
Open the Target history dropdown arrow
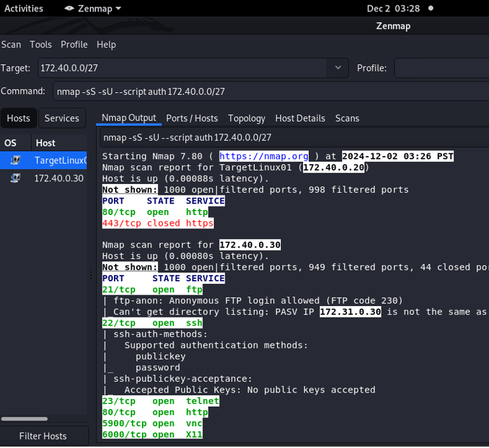point(337,67)
